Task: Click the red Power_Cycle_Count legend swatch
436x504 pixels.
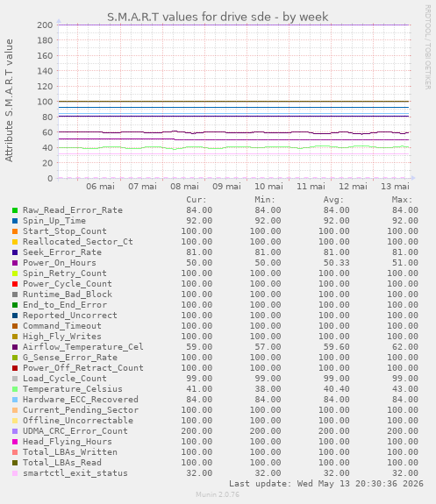Action: point(15,284)
